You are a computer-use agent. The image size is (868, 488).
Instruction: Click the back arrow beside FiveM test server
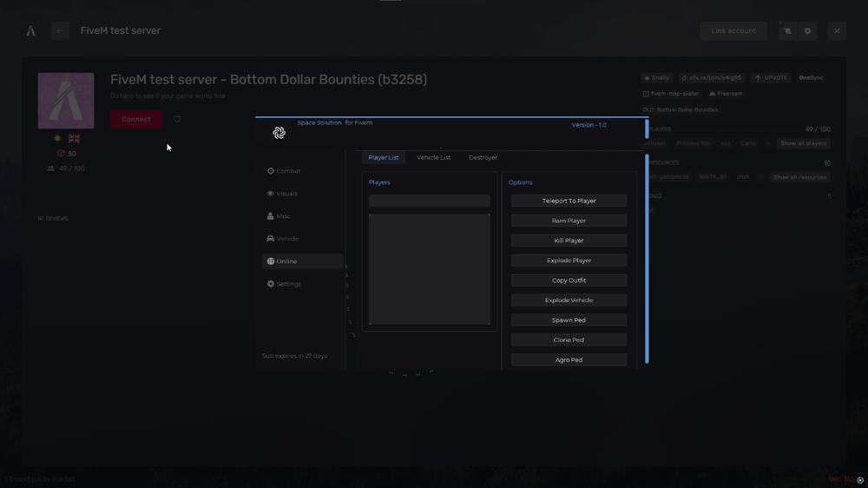(x=60, y=31)
